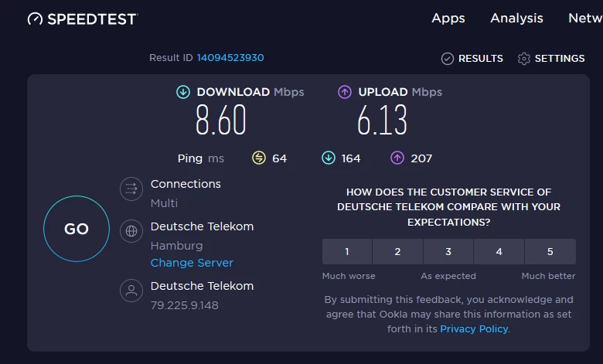This screenshot has height=364, width=603.
Task: Click the download arrow icon beside DOWNLOAD
Action: 183,92
